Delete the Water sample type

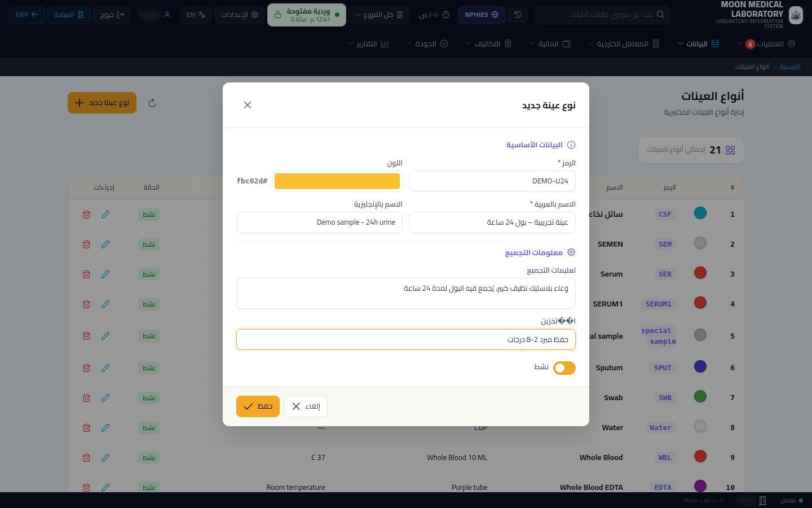tap(86, 428)
